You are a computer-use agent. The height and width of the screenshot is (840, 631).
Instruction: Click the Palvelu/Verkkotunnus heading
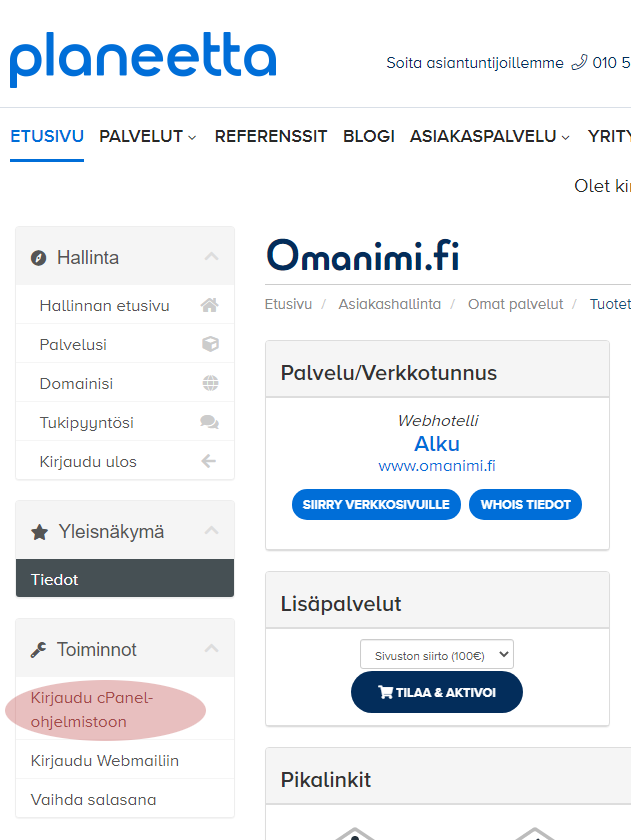point(388,372)
